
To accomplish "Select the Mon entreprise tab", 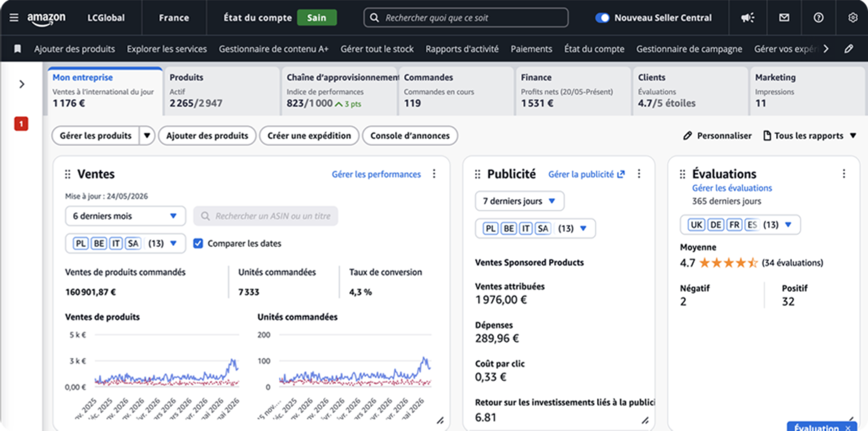I will [x=105, y=91].
